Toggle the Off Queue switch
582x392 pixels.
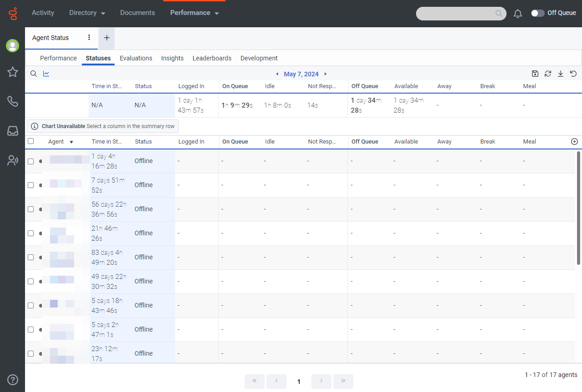[537, 13]
